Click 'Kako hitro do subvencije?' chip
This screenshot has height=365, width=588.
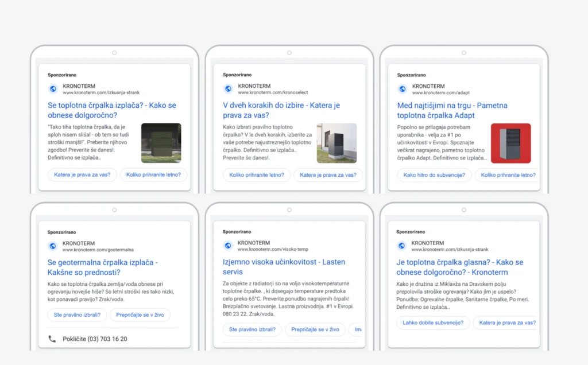pyautogui.click(x=434, y=175)
